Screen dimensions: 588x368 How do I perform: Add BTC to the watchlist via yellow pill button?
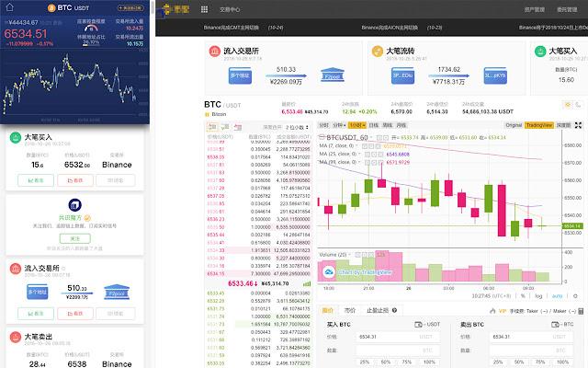(x=130, y=8)
